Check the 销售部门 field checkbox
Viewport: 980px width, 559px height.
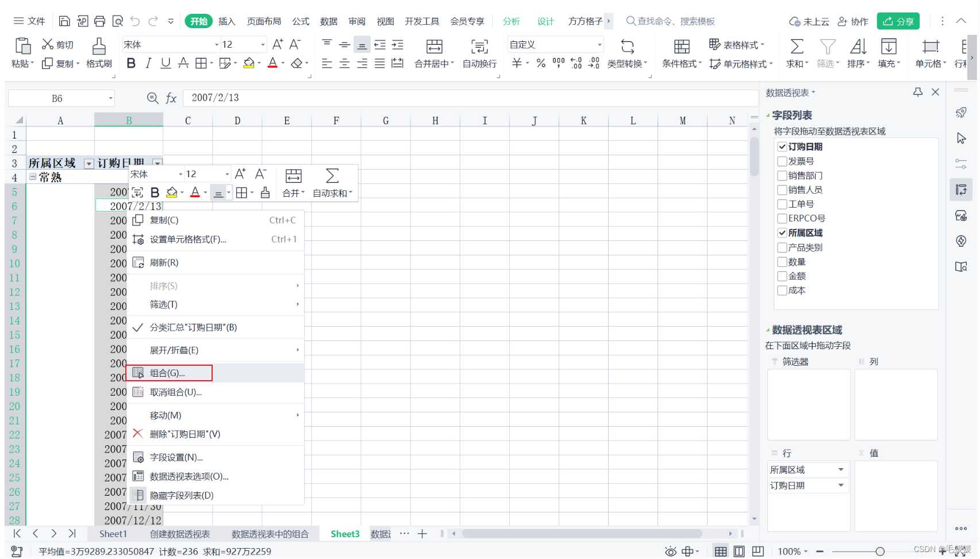click(x=782, y=175)
